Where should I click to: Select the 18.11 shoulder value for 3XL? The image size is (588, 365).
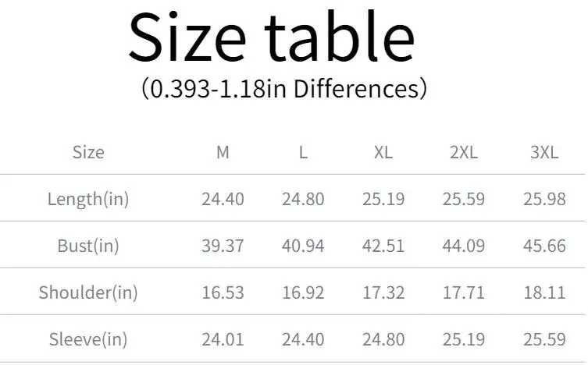point(544,292)
